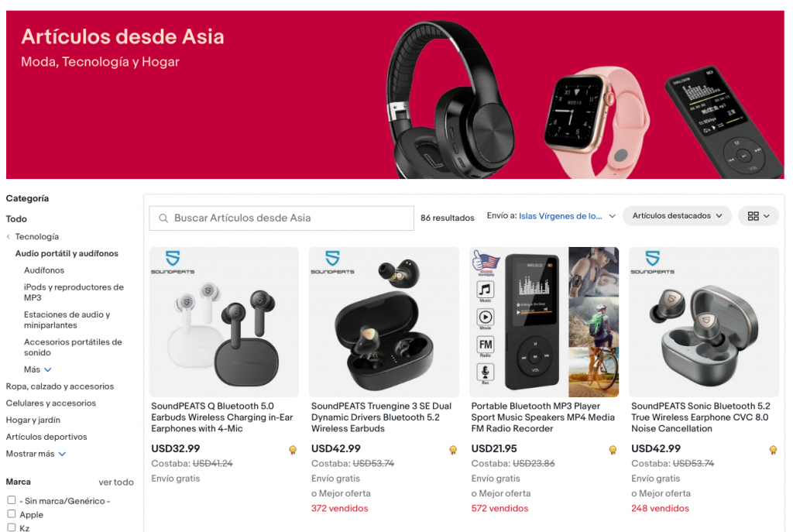
Task: Open Celulares y accesorios category
Action: (x=50, y=403)
